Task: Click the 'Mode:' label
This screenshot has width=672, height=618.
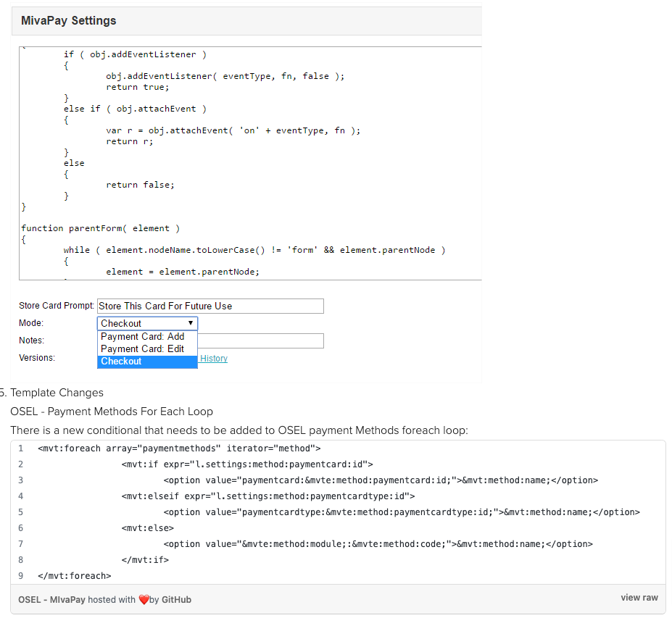Action: coord(31,323)
